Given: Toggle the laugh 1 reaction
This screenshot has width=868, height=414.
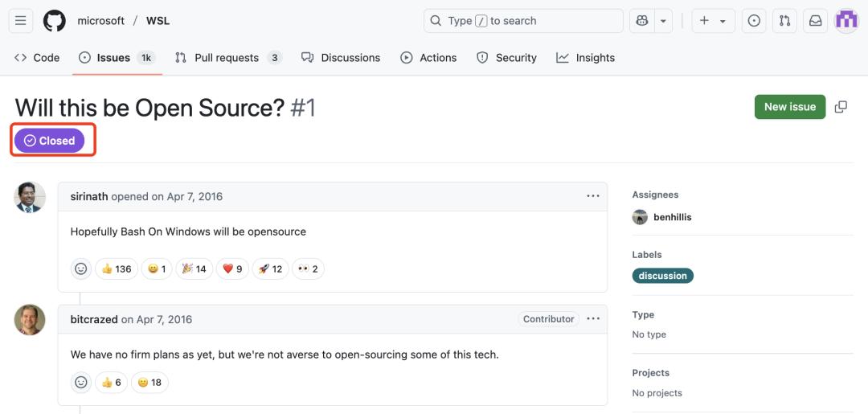Looking at the screenshot, I should [157, 269].
